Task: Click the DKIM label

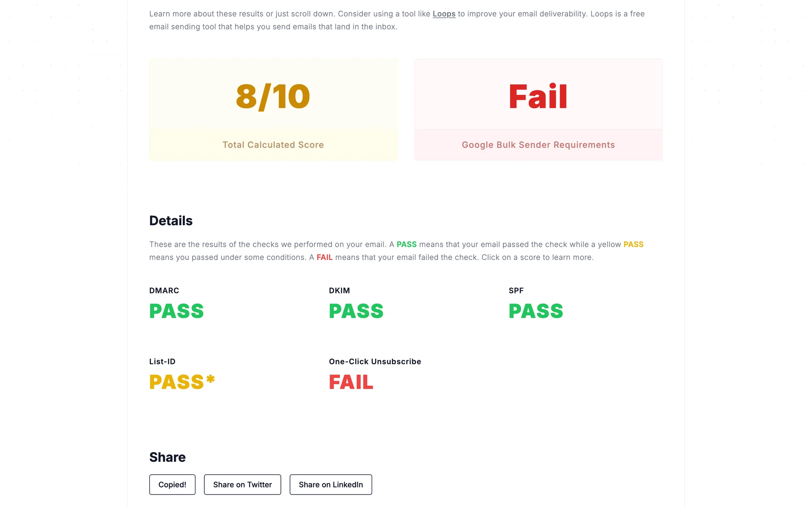Action: point(339,290)
